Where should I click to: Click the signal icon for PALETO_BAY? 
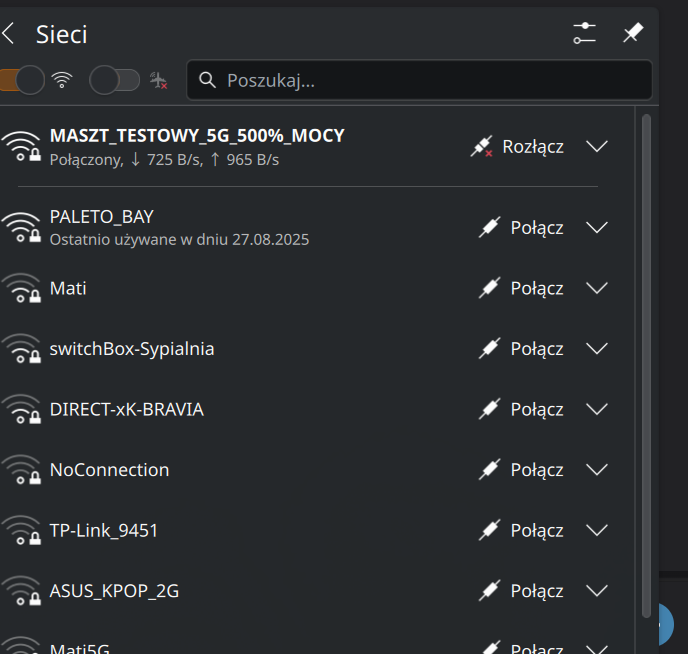tap(20, 228)
